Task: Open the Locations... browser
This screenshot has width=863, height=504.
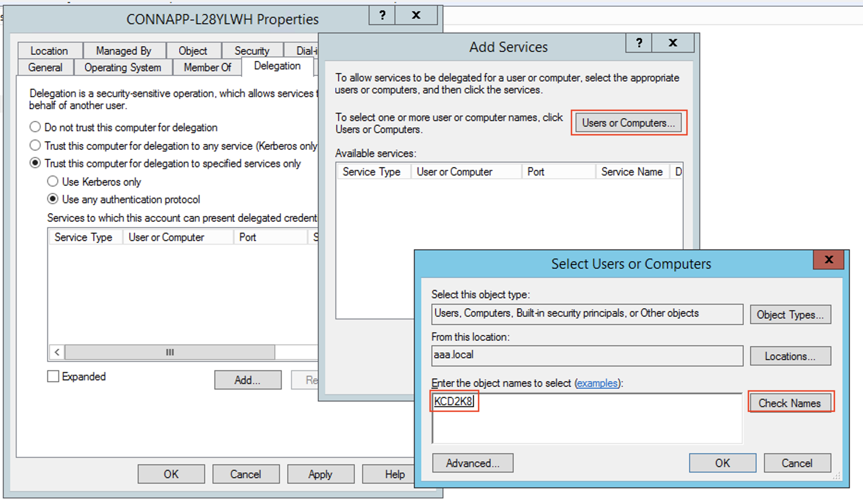Action: 790,356
